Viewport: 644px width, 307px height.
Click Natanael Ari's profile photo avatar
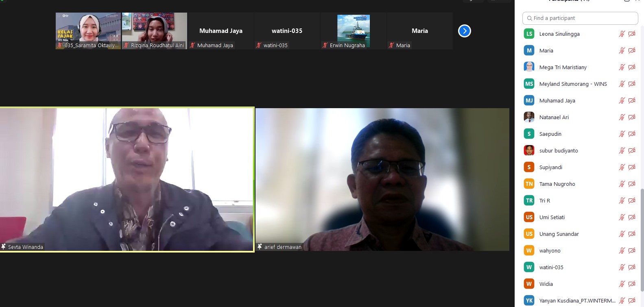coord(529,117)
